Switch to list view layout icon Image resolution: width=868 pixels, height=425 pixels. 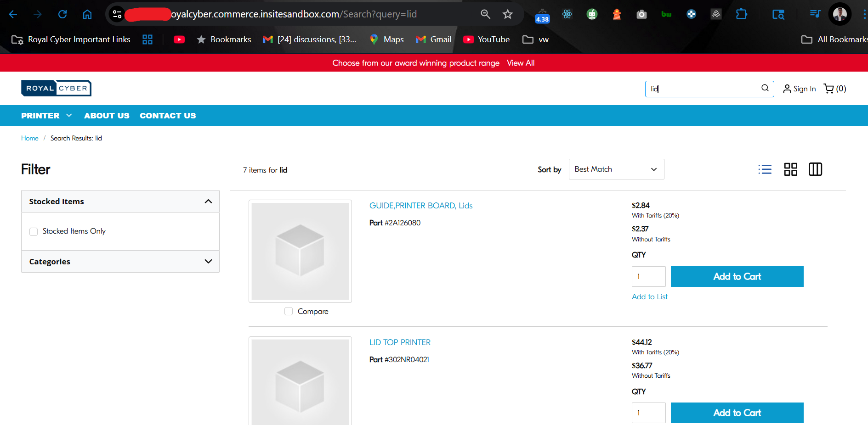point(765,169)
